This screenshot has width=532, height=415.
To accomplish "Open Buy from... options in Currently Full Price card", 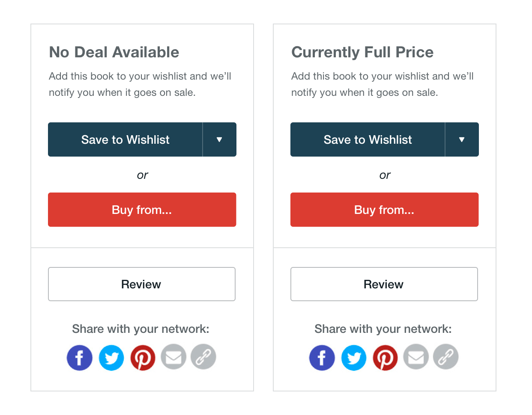I will pos(385,210).
